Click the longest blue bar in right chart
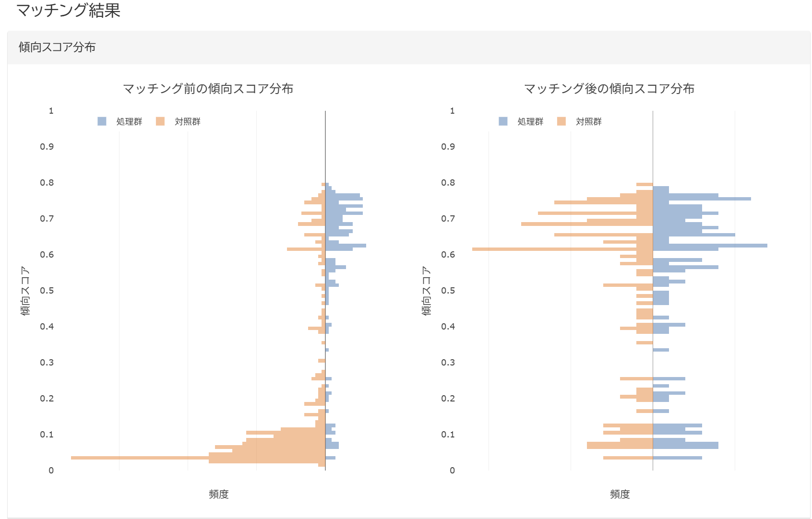 [720, 246]
